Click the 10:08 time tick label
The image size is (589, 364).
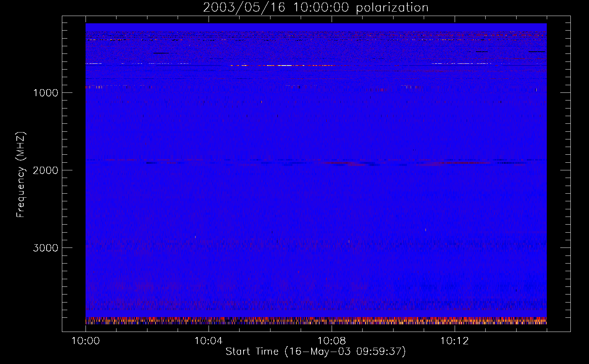tap(331, 341)
